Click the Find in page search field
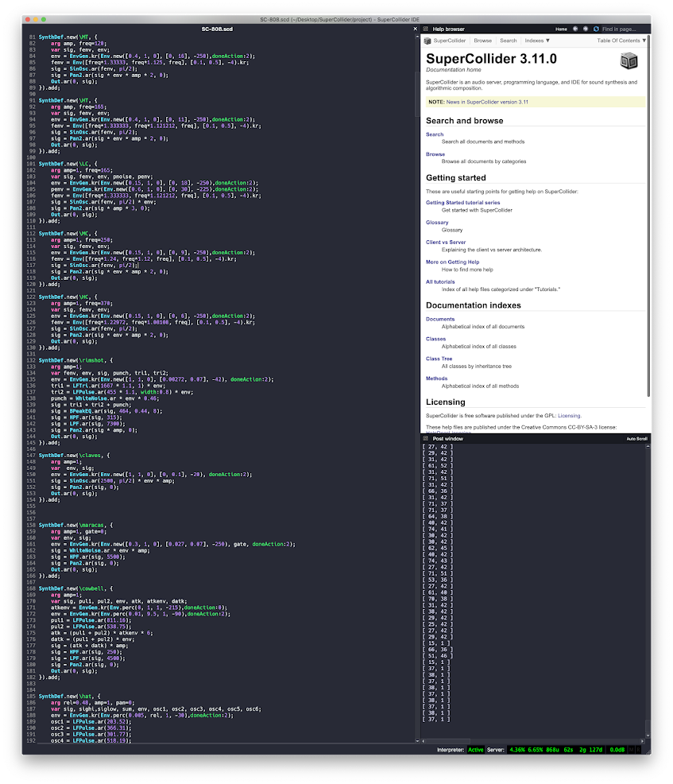 tap(623, 29)
